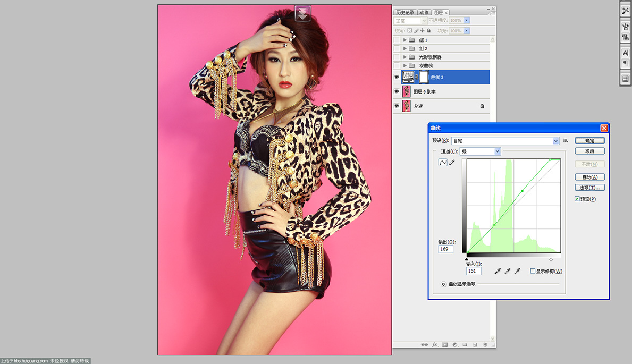Open the tool presets icon in right dock

click(626, 11)
